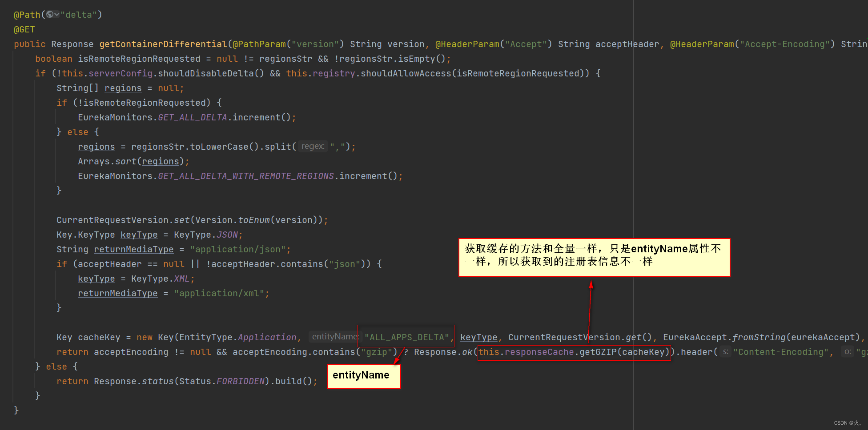Click isRemoteRegionRequested in the boolean declaration line
The width and height of the screenshot is (868, 430).
[139, 59]
